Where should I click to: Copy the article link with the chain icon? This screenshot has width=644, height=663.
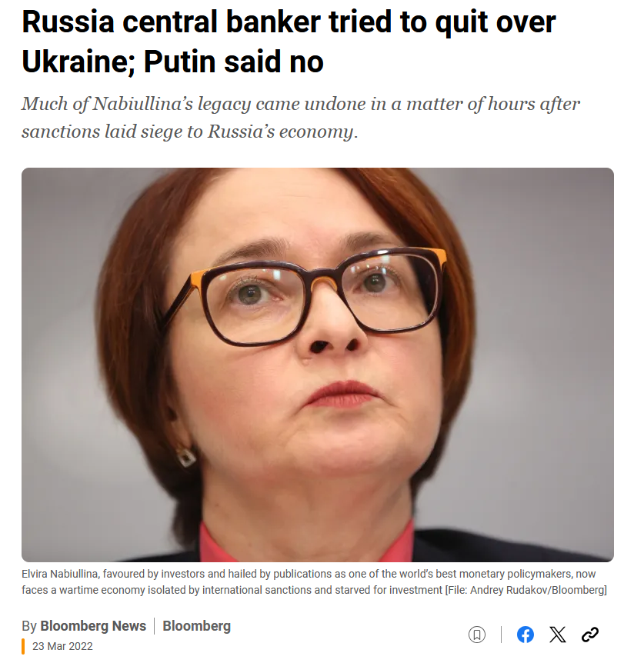[x=590, y=635]
